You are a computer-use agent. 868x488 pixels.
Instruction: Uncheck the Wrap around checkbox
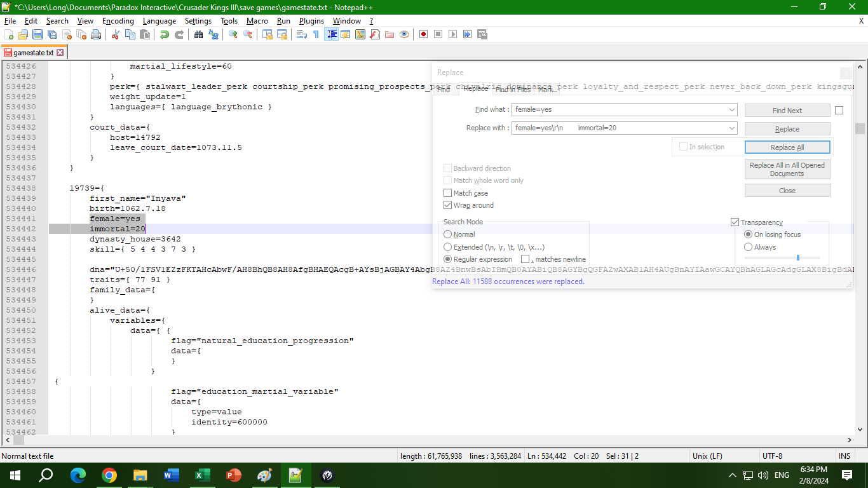point(447,205)
